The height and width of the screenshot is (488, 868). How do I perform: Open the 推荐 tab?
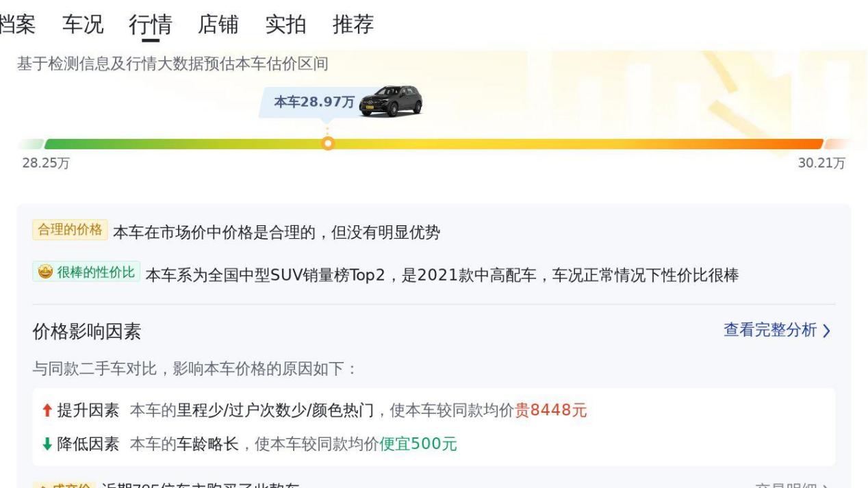tap(353, 25)
